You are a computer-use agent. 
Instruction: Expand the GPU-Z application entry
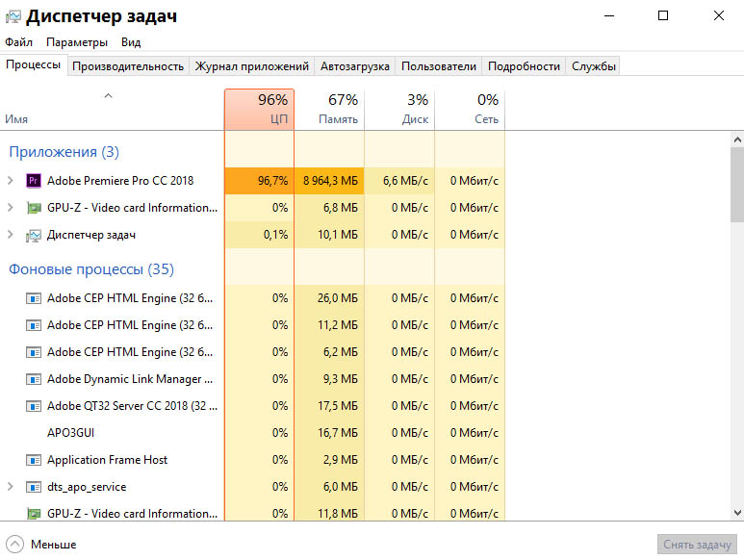(11, 208)
